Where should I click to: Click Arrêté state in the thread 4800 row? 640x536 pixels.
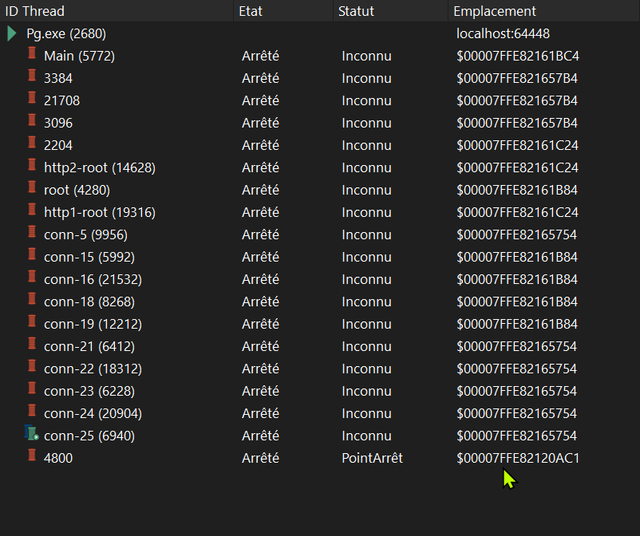pos(260,458)
